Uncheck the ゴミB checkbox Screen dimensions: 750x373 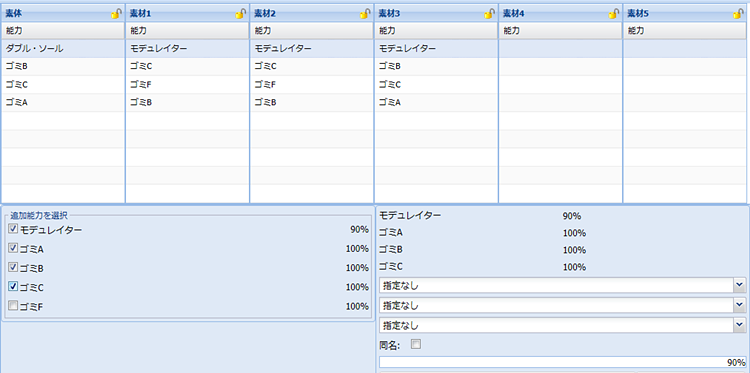(x=13, y=267)
